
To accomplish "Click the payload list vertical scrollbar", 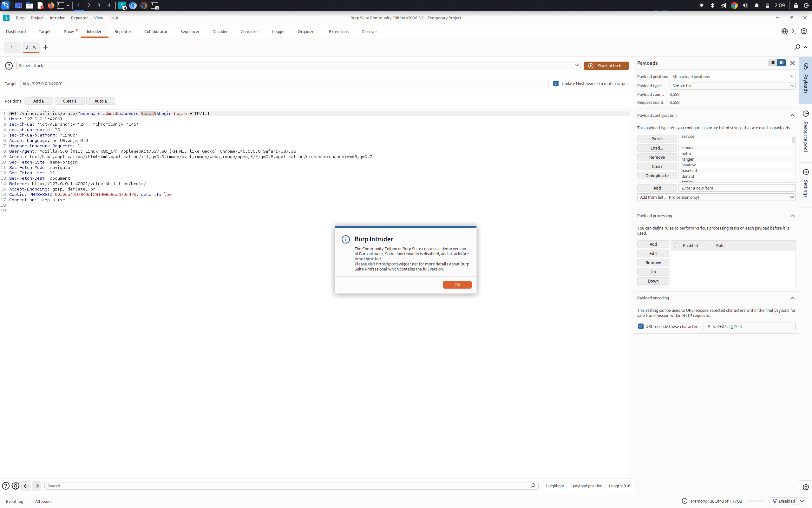I will [x=793, y=140].
